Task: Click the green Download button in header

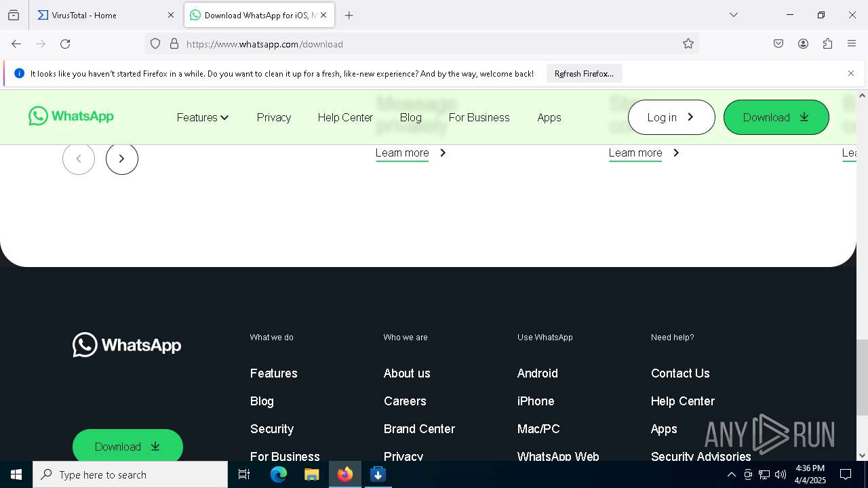Action: click(776, 117)
